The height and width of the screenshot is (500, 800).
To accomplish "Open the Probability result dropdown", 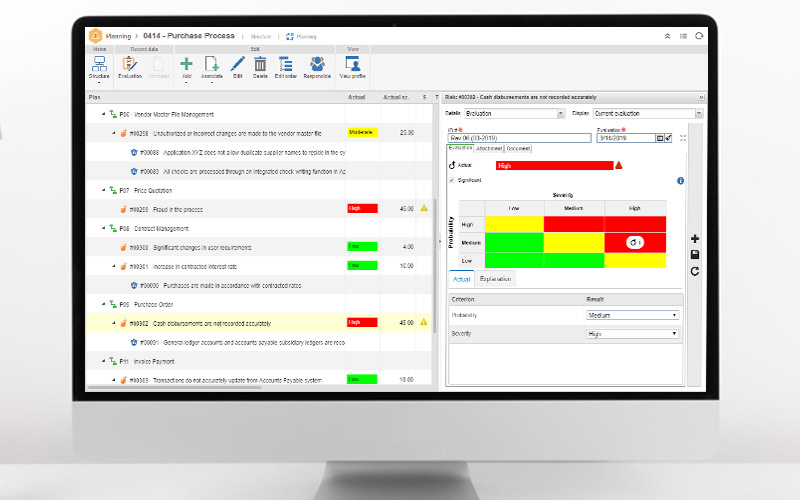I will pos(632,315).
